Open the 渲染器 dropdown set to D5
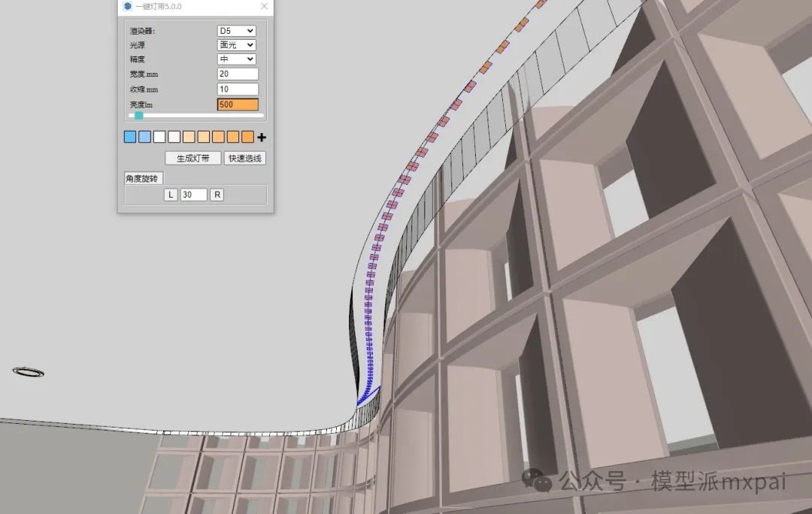812x514 pixels. pyautogui.click(x=236, y=31)
